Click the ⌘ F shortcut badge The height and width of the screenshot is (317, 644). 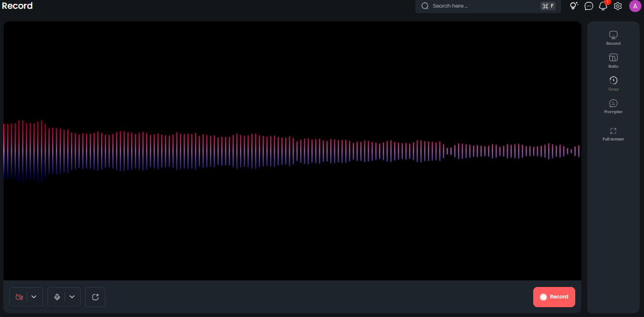pyautogui.click(x=548, y=6)
